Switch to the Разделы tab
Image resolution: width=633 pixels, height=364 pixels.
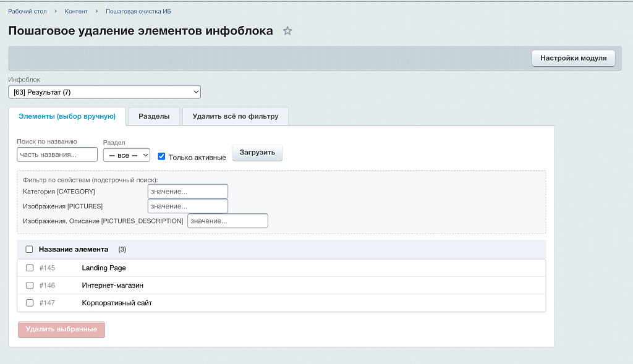(x=154, y=116)
